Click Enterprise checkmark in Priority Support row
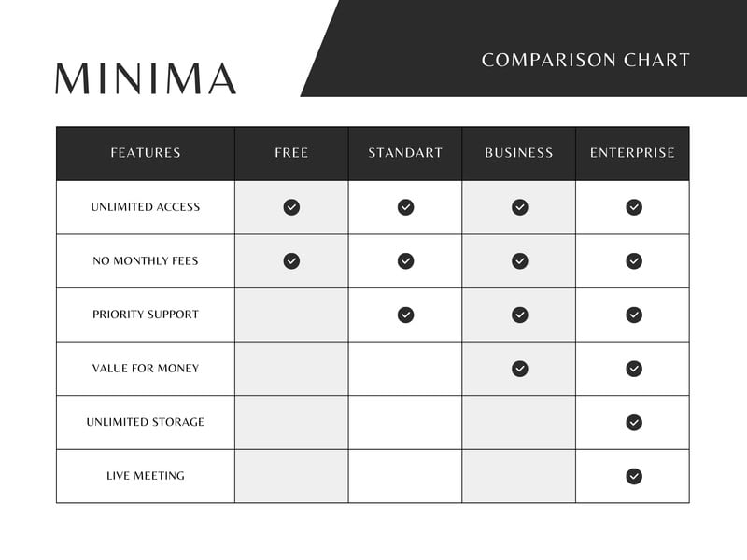The width and height of the screenshot is (747, 560). click(634, 315)
